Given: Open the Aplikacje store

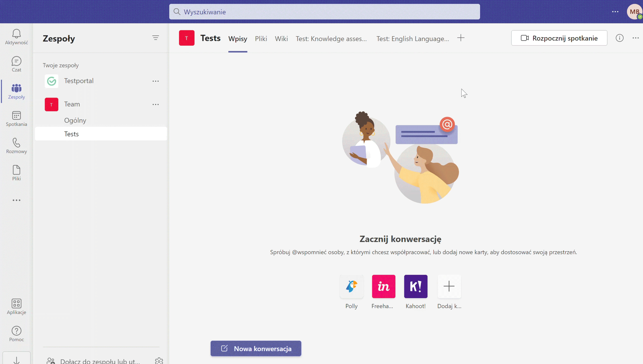Looking at the screenshot, I should pyautogui.click(x=17, y=306).
